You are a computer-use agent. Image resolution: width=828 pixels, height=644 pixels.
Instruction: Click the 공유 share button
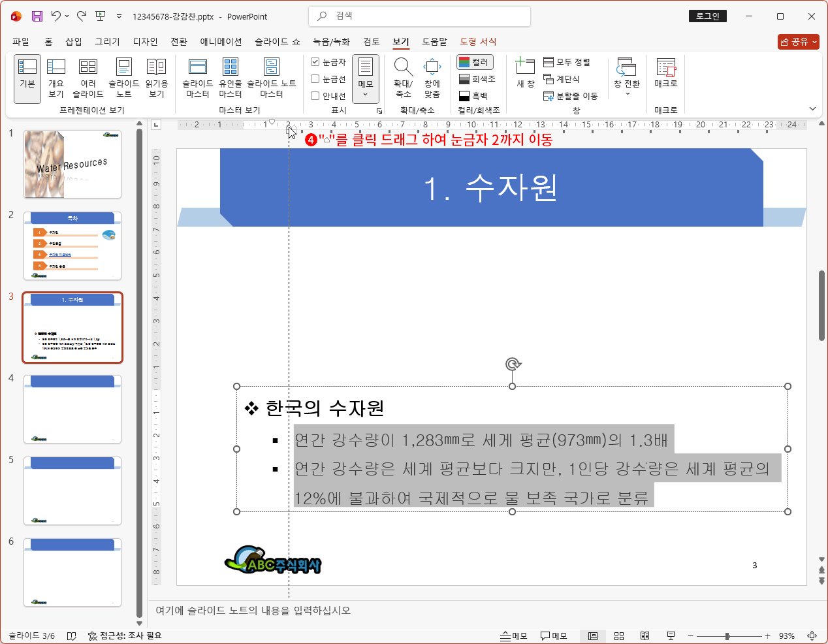[798, 40]
